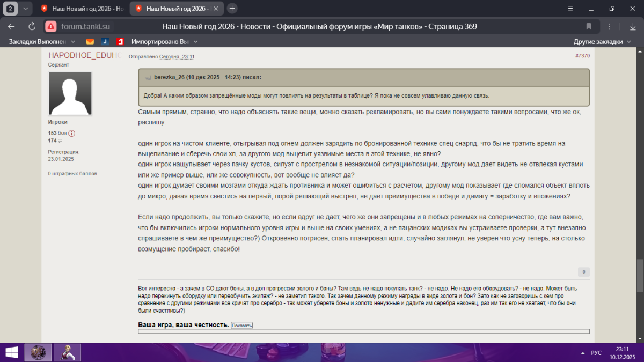Go back to previous page
The height and width of the screenshot is (362, 644).
(11, 26)
